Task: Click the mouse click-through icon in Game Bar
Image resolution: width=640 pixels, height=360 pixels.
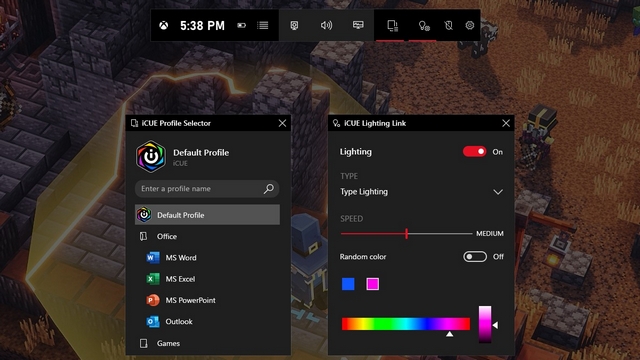Action: tap(448, 26)
